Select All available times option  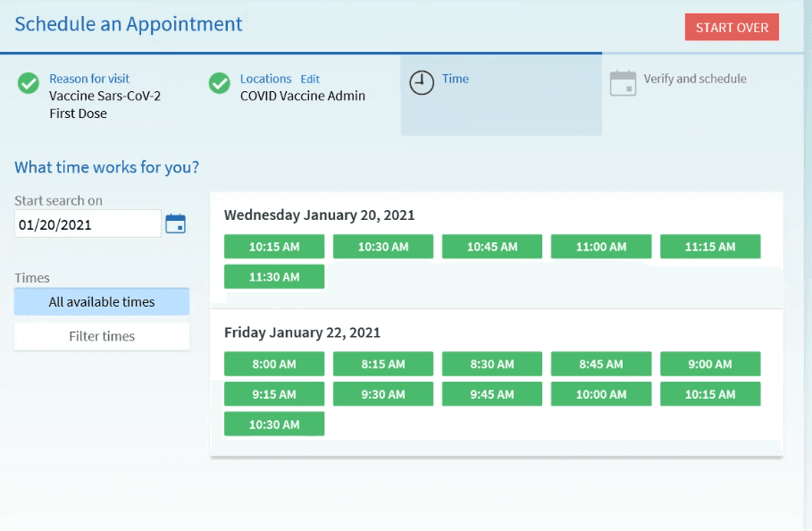[x=102, y=302]
